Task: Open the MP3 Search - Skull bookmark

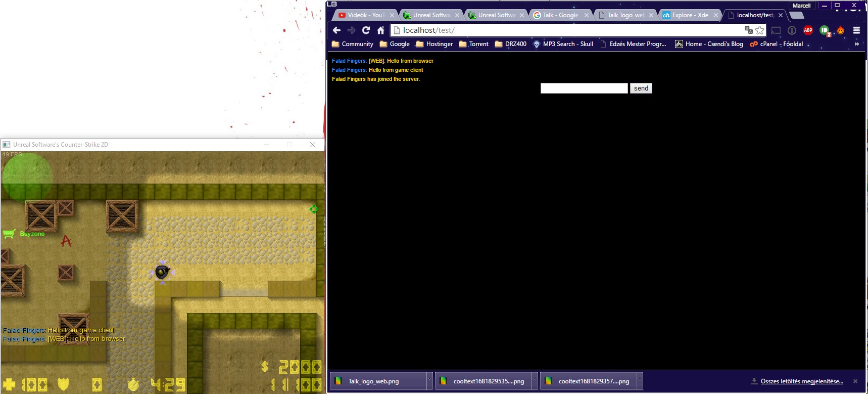Action: point(563,44)
